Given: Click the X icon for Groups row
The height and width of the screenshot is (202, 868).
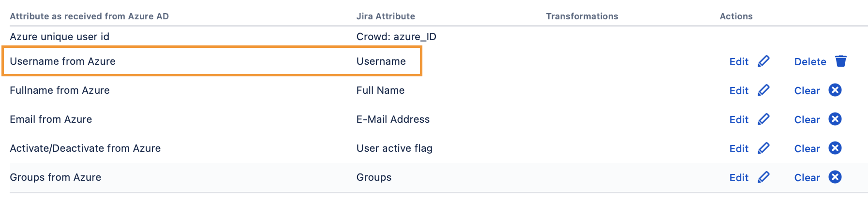Looking at the screenshot, I should [x=835, y=177].
